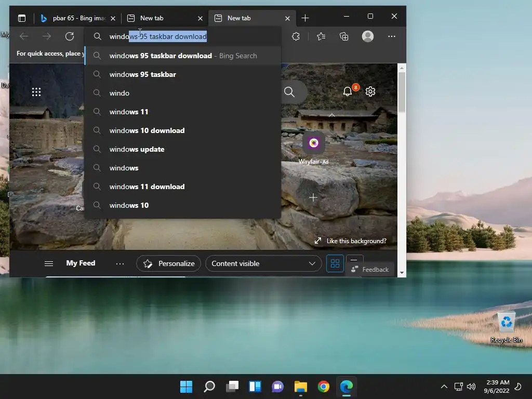Switch to the pbar 65 Bing images tab
Image resolution: width=532 pixels, height=399 pixels.
pyautogui.click(x=74, y=18)
